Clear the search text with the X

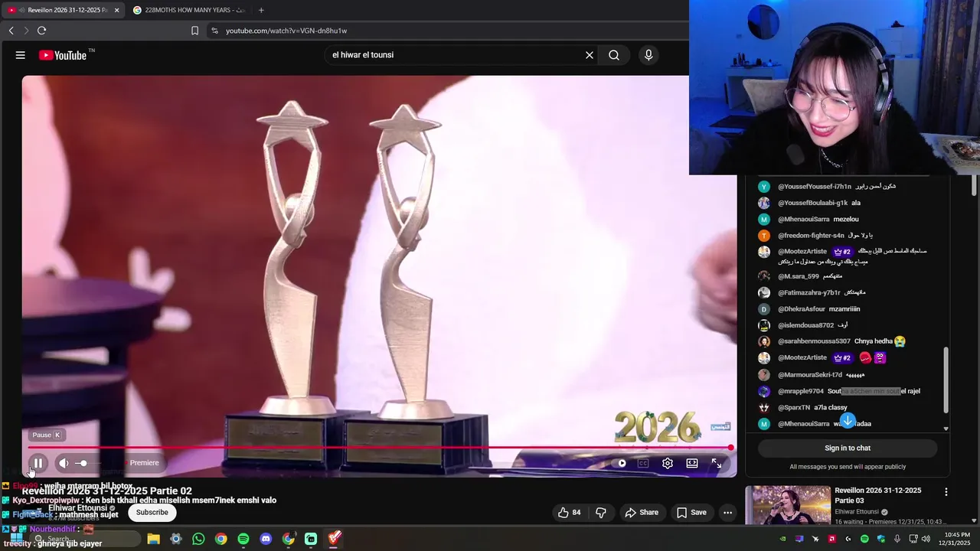click(x=590, y=55)
